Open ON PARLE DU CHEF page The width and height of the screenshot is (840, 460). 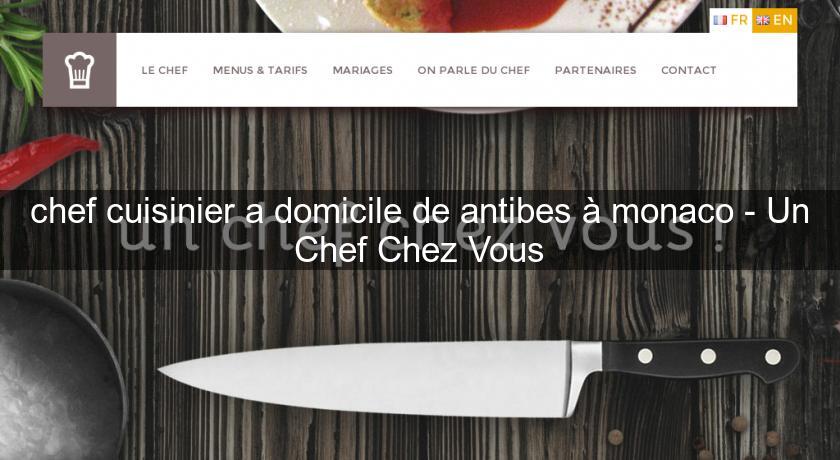coord(474,70)
